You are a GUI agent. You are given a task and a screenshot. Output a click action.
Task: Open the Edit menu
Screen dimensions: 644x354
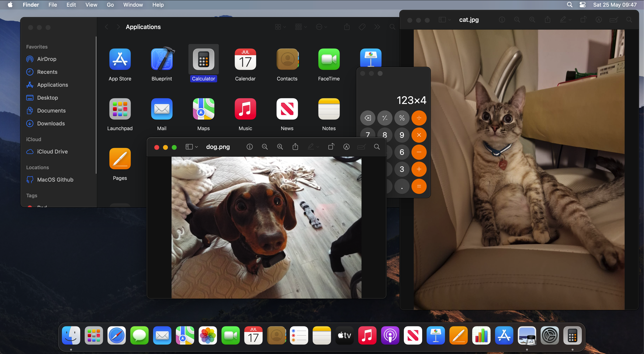click(71, 5)
